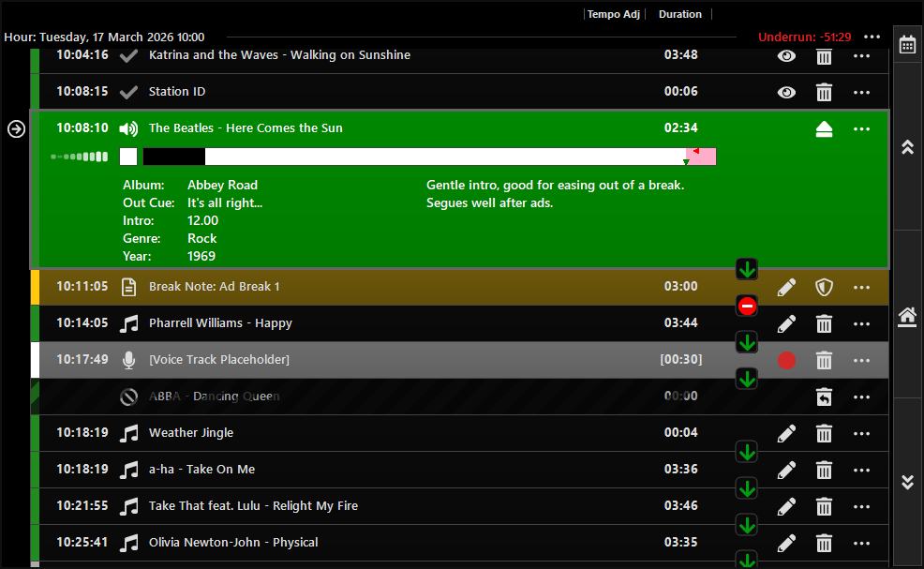Edit Olivia Newton-John - Physical
Viewport: 924px width, 569px height.
click(786, 543)
